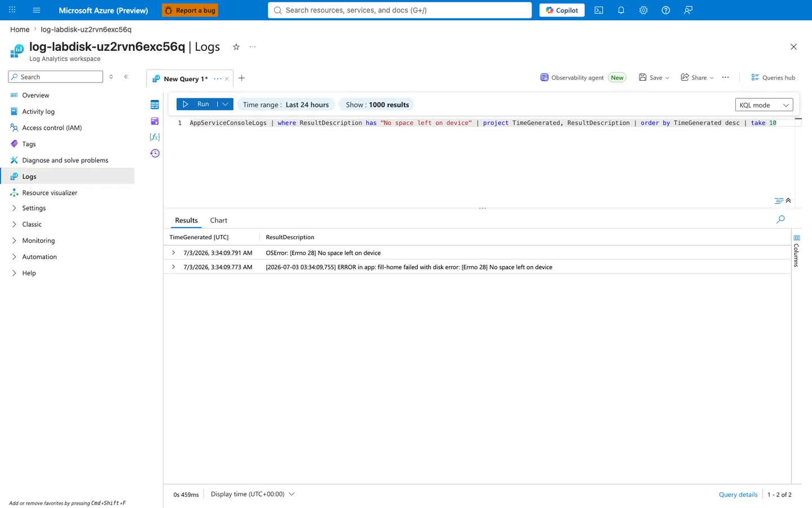This screenshot has width=812, height=508.
Task: Expand the Settings menu group
Action: [x=14, y=208]
